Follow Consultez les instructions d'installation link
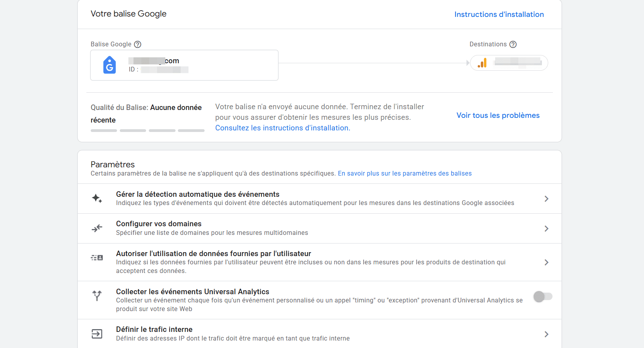The image size is (644, 348). (283, 128)
